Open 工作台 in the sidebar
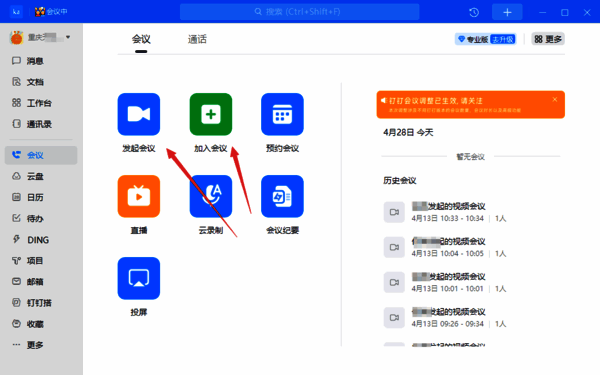 point(41,103)
